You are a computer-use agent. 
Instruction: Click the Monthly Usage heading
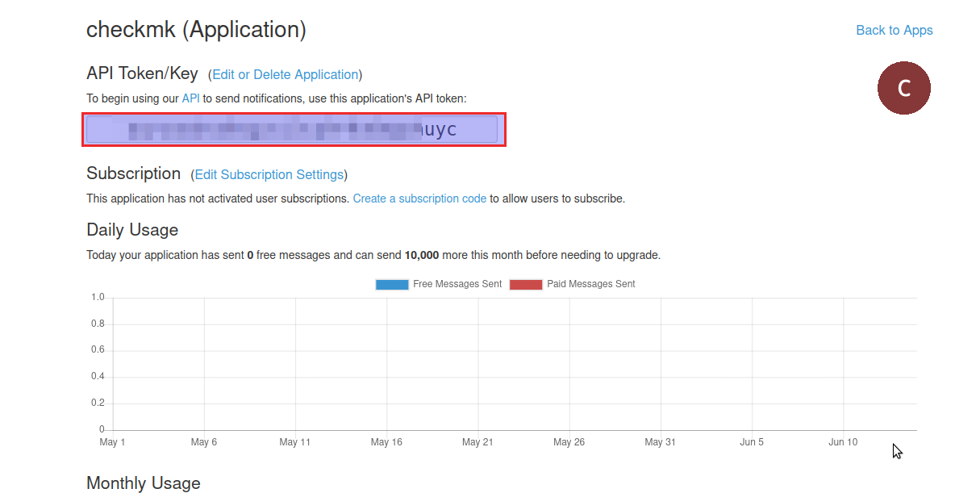click(x=143, y=483)
